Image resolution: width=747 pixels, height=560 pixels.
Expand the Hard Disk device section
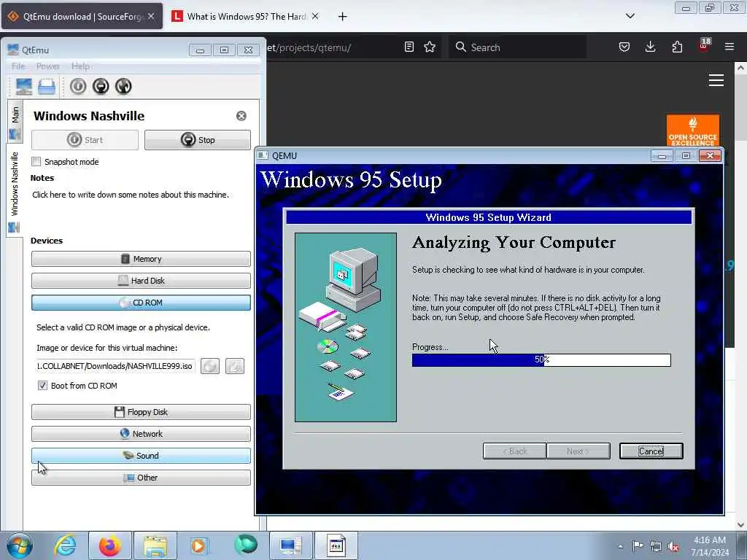(141, 281)
